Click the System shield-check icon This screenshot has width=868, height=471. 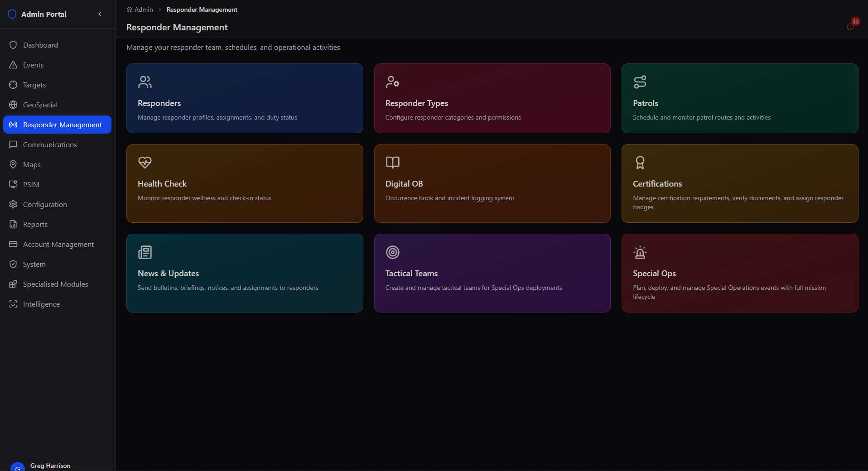[x=13, y=264]
